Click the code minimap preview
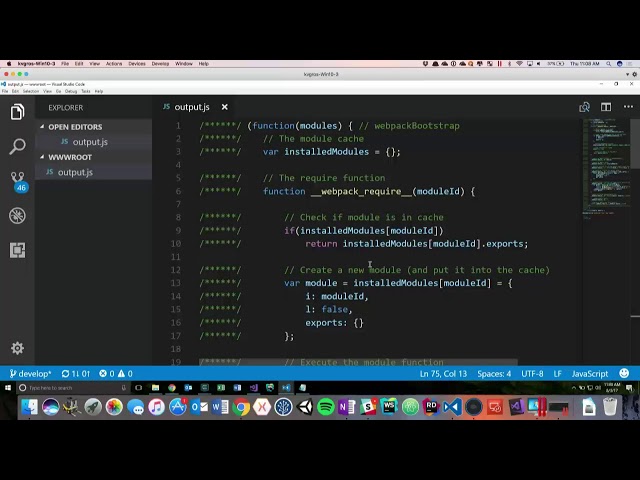 pyautogui.click(x=607, y=167)
